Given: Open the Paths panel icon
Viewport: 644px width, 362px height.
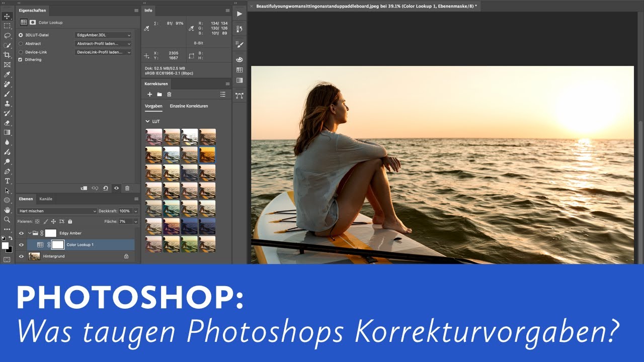Looking at the screenshot, I should [239, 95].
